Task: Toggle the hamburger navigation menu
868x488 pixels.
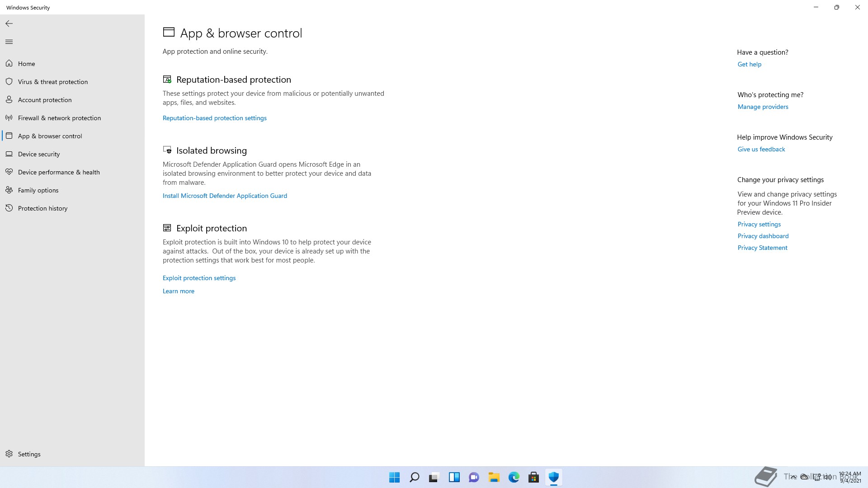Action: [x=9, y=42]
